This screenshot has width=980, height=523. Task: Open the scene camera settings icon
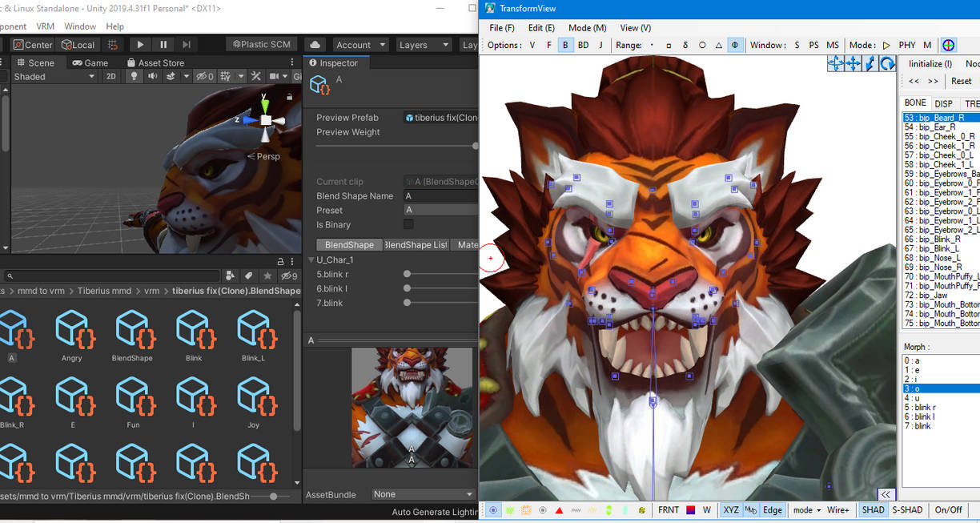tap(274, 76)
